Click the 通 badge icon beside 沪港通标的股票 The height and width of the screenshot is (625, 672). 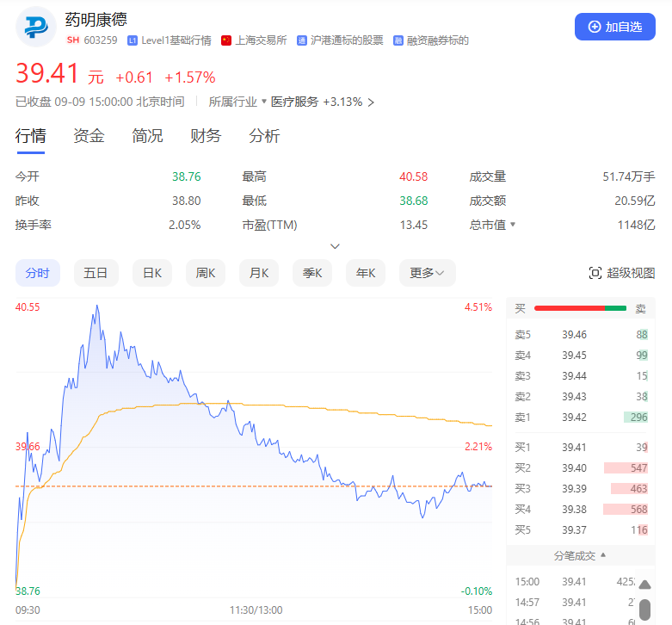pyautogui.click(x=302, y=40)
